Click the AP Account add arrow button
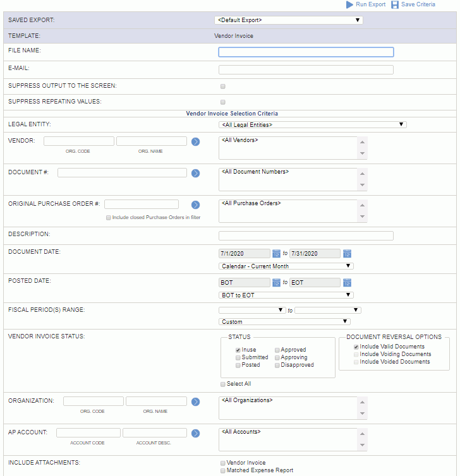The image size is (460, 476). (x=196, y=434)
